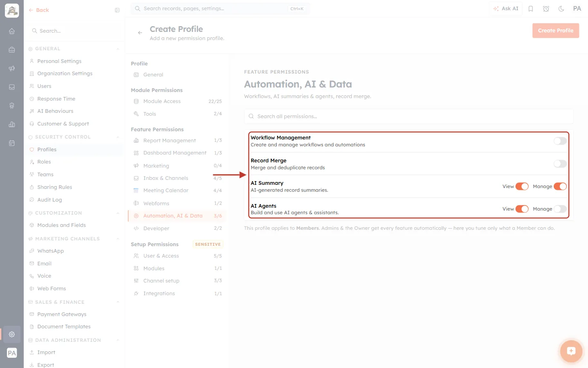Click the sidebar collapse panel icon

coord(117,10)
